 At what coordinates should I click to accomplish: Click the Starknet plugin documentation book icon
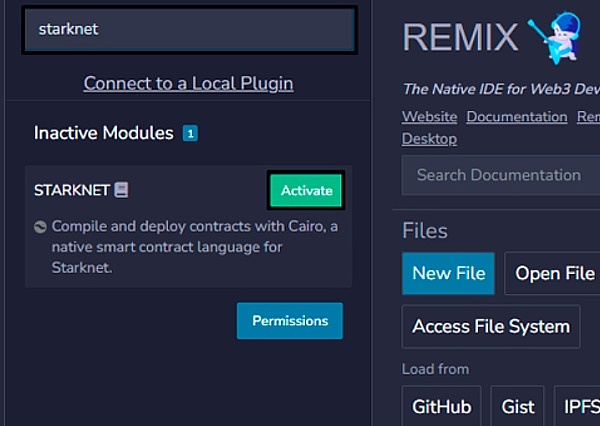[121, 190]
